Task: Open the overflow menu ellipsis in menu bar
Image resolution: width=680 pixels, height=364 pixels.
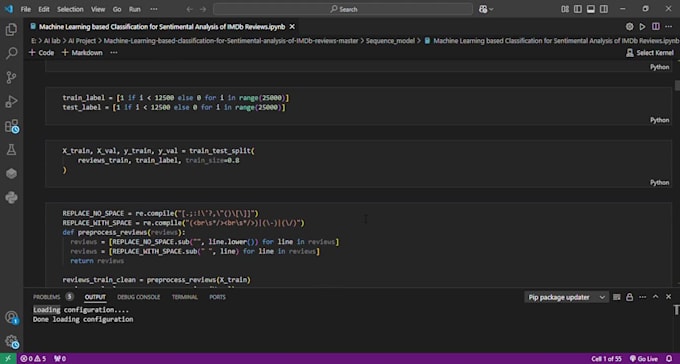Action: coord(154,9)
